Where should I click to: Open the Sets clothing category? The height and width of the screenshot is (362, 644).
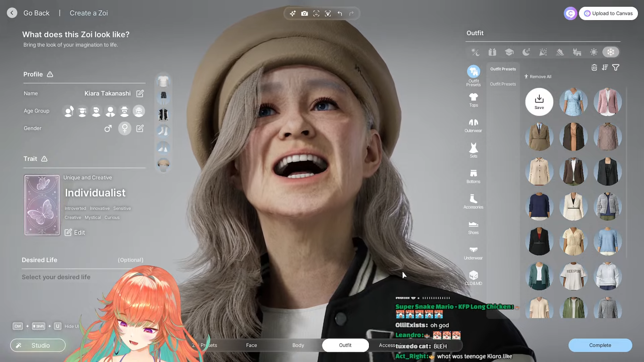(x=473, y=151)
